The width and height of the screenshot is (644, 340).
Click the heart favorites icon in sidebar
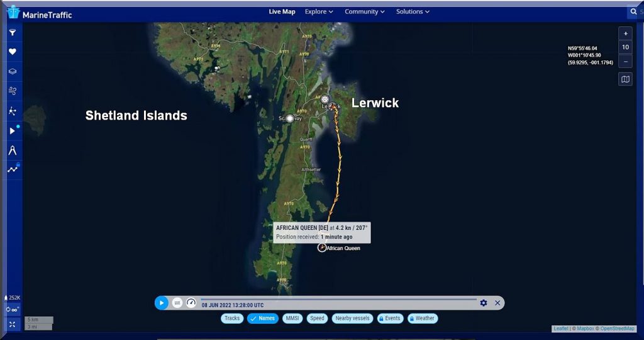(x=12, y=52)
